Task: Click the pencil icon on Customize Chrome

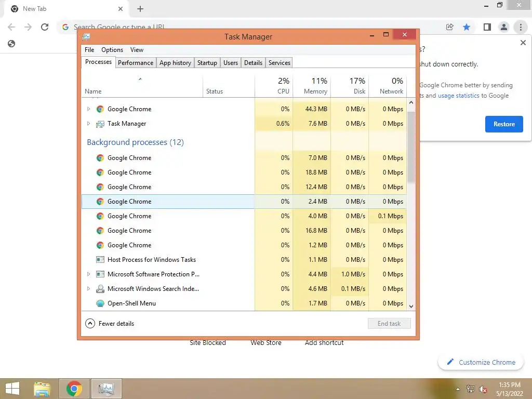Action: 450,362
